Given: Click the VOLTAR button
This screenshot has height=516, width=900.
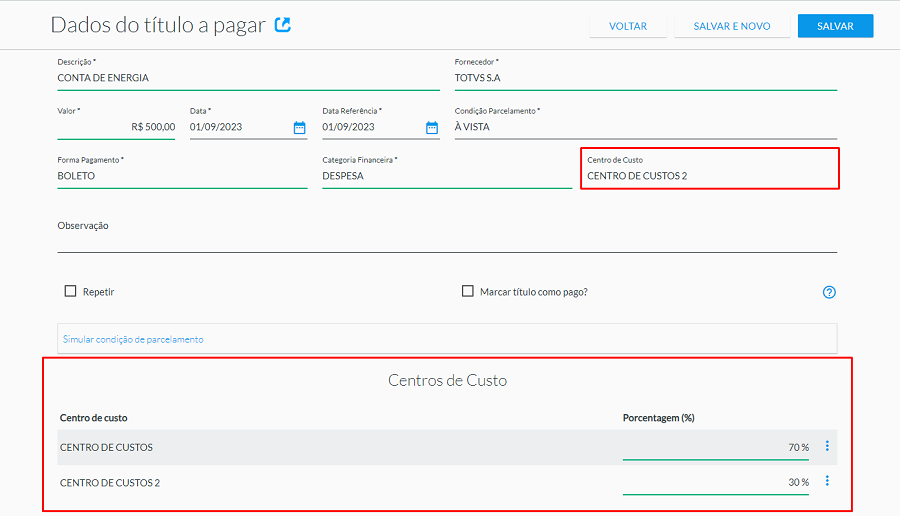Looking at the screenshot, I should pyautogui.click(x=628, y=26).
